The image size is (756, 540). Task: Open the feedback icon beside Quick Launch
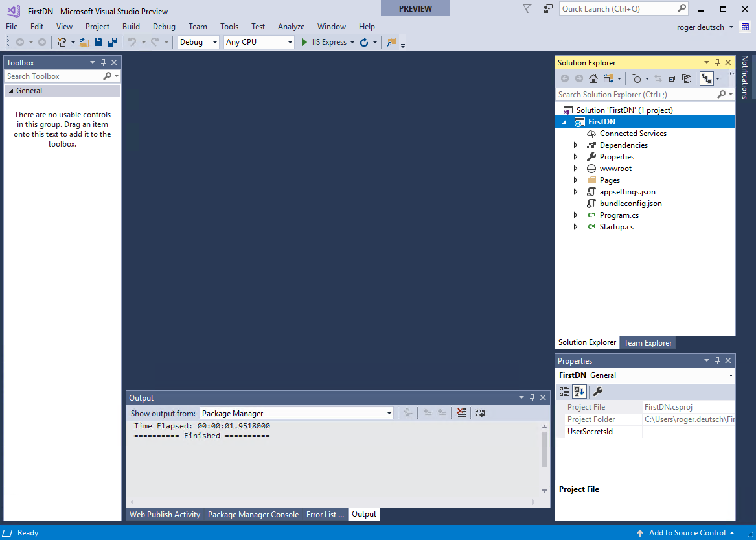547,8
